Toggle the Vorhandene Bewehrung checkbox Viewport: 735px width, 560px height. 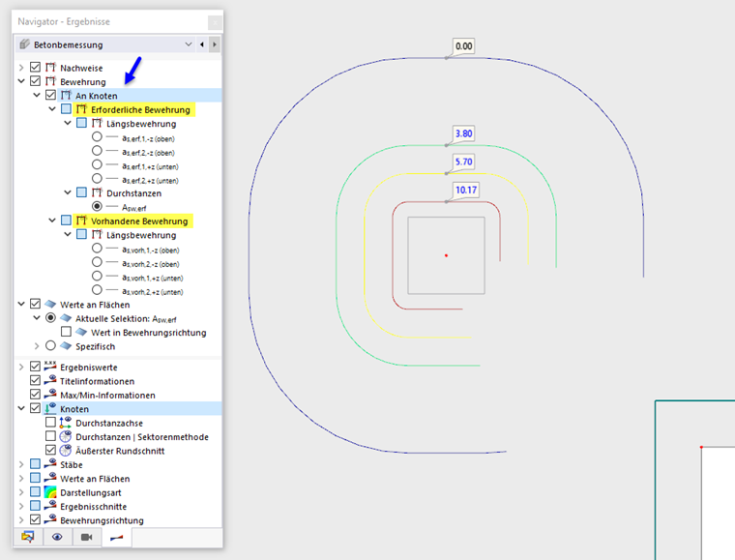click(x=66, y=221)
